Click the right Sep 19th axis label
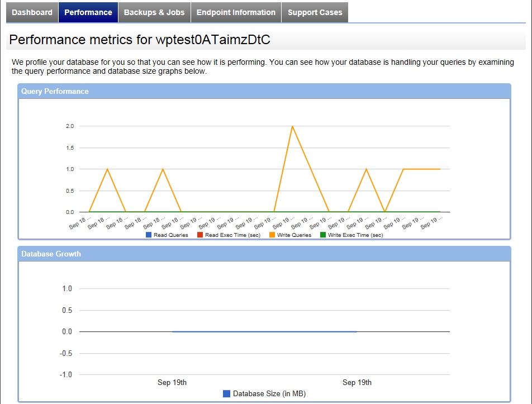The height and width of the screenshot is (404, 532). 357,383
